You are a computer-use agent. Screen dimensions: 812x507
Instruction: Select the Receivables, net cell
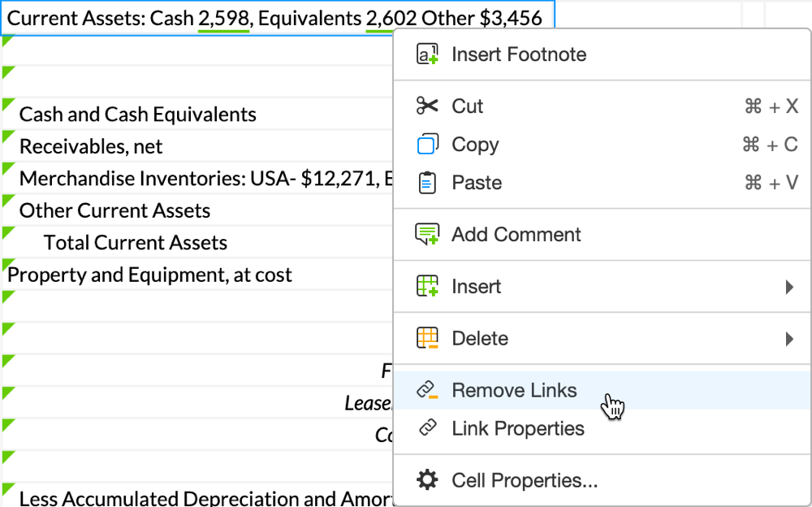[x=91, y=147]
